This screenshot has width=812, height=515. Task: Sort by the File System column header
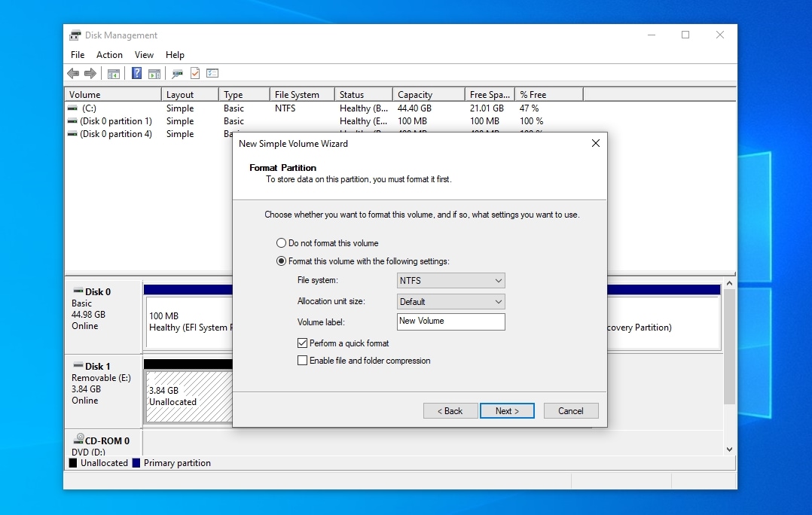(303, 95)
